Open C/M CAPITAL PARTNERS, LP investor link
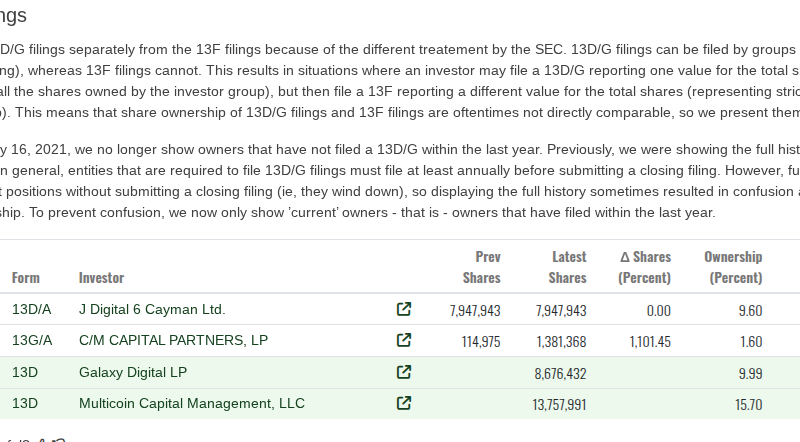Viewport: 800px width, 442px height. click(x=173, y=340)
